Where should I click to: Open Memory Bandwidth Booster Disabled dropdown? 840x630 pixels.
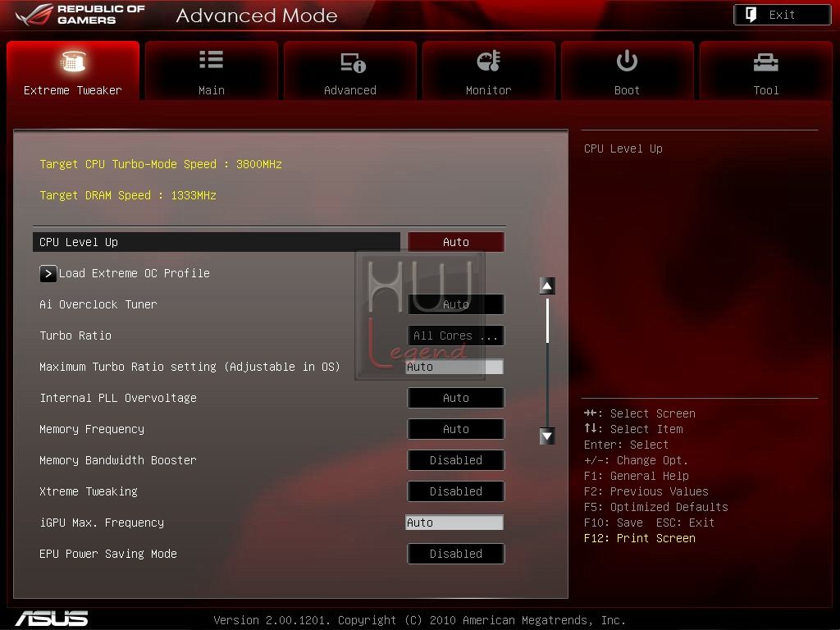(456, 460)
